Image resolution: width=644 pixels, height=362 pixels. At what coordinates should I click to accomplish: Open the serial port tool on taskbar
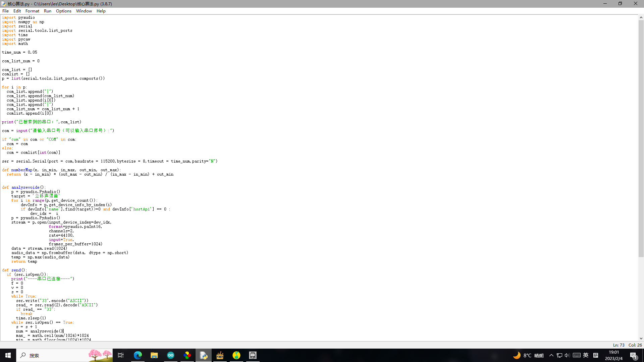coord(253,355)
